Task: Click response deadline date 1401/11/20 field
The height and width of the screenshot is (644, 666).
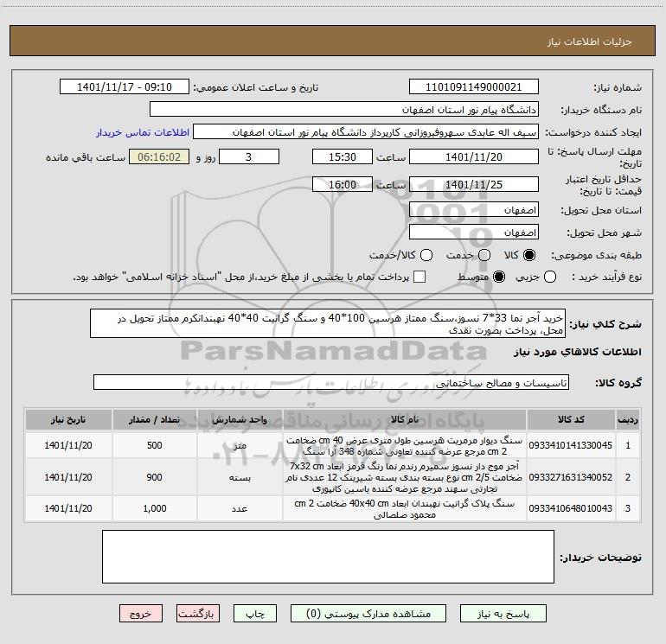Action: point(474,157)
